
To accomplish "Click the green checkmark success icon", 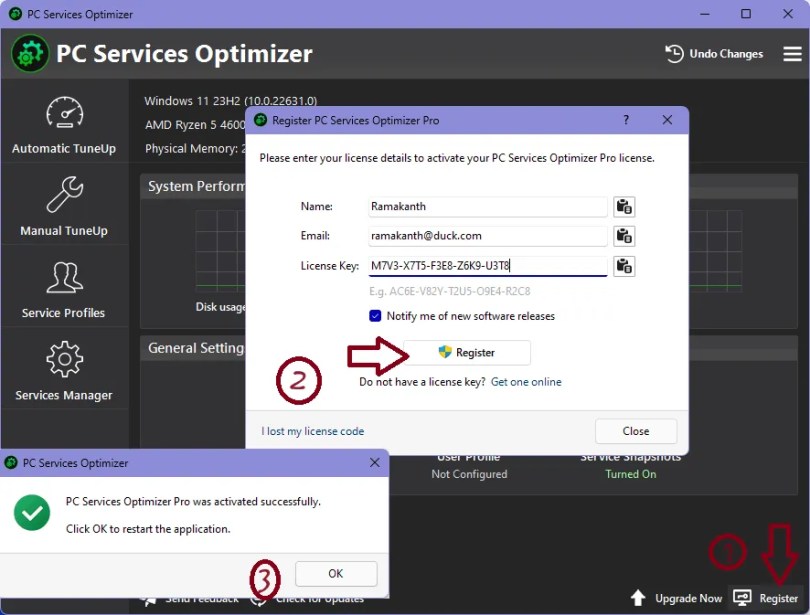I will [x=32, y=513].
